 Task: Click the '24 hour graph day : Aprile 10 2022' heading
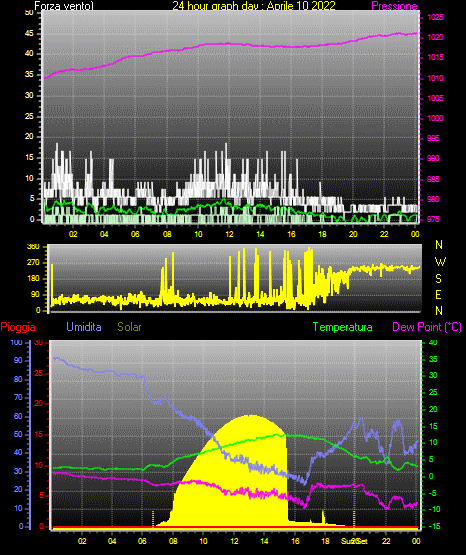(254, 6)
